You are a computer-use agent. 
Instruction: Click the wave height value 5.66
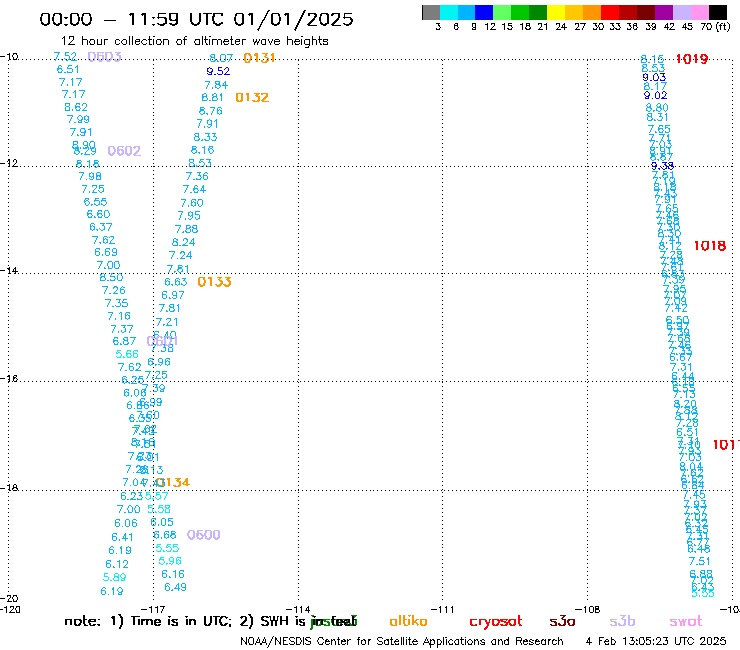click(127, 355)
